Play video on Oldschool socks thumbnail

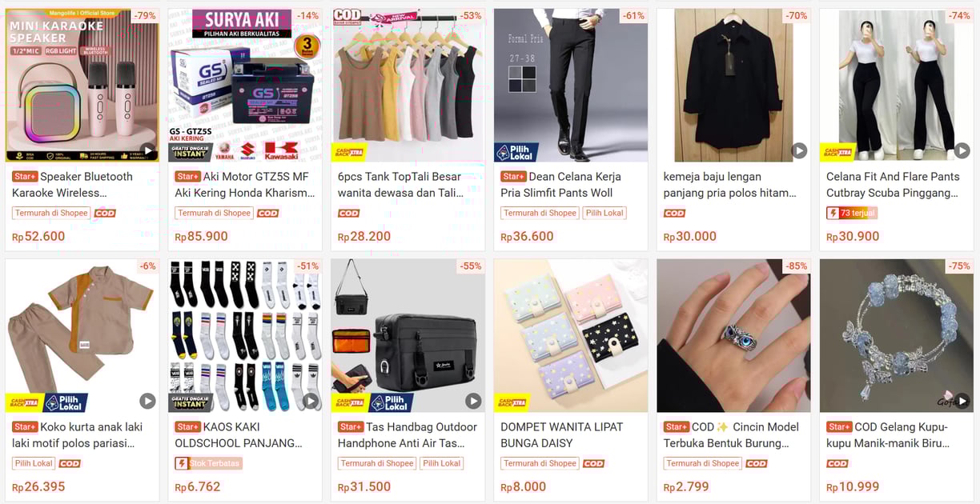(x=311, y=400)
